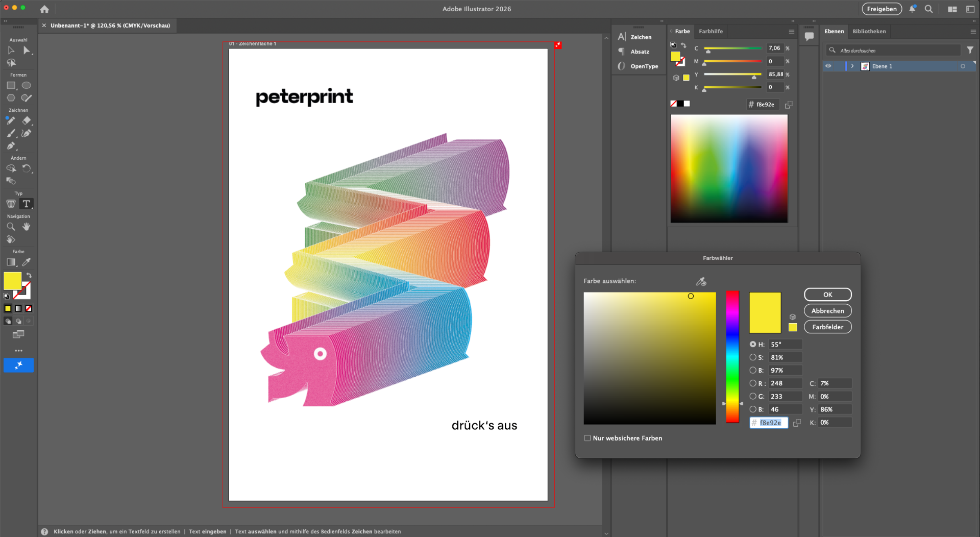This screenshot has height=537, width=980.
Task: Open the comments speech bubble panel
Action: point(809,36)
